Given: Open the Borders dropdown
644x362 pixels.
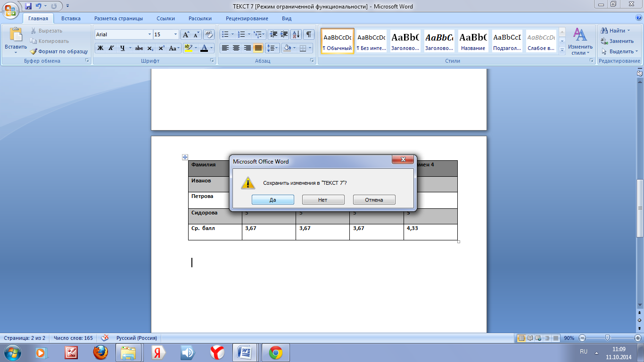Looking at the screenshot, I should click(311, 48).
